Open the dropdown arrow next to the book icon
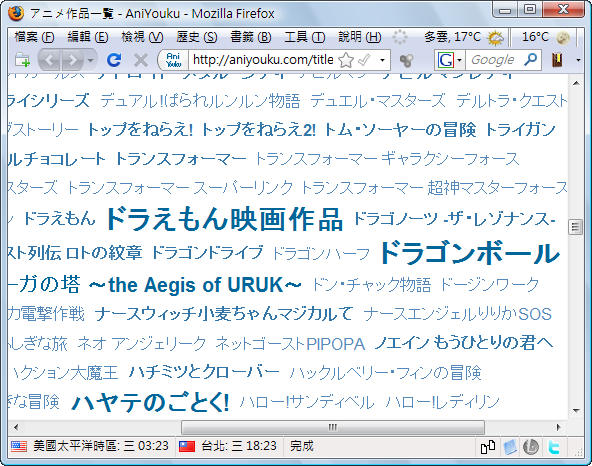Screen dimensions: 592x466 point(578,60)
